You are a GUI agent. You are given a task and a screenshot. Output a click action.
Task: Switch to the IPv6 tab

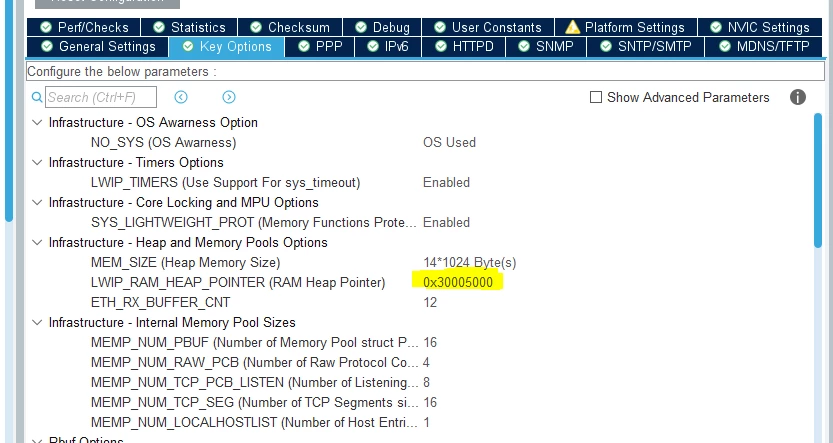[x=388, y=47]
